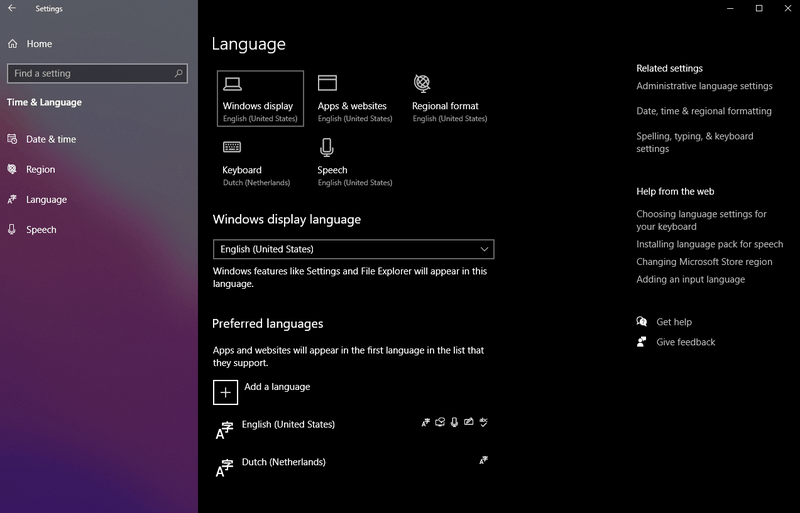Click the Give feedback link
This screenshot has width=800, height=513.
(x=686, y=342)
